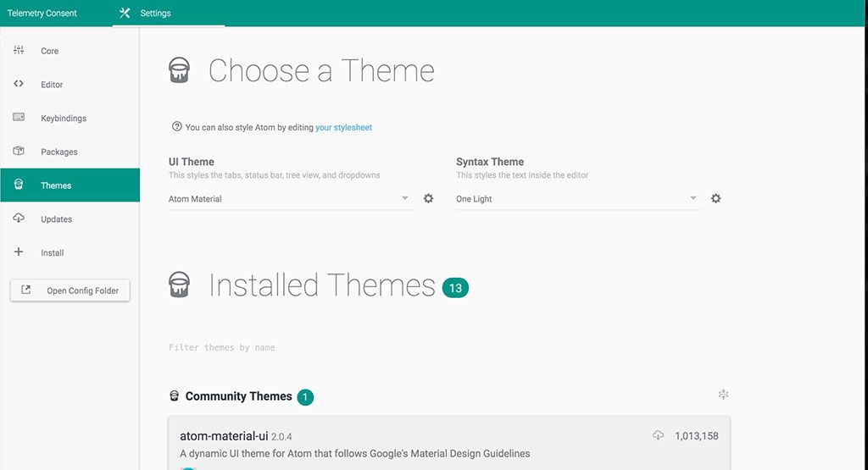Open the Core settings sliders icon
The image size is (868, 470).
[x=19, y=50]
